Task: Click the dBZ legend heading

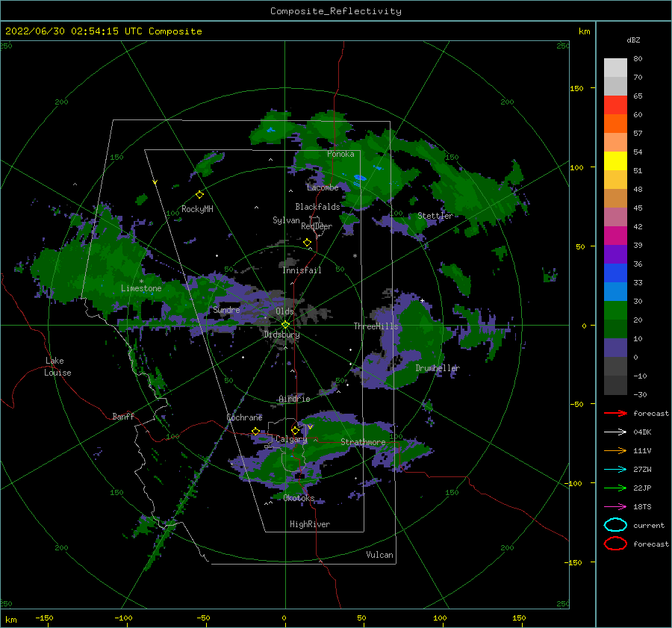Action: coord(633,40)
